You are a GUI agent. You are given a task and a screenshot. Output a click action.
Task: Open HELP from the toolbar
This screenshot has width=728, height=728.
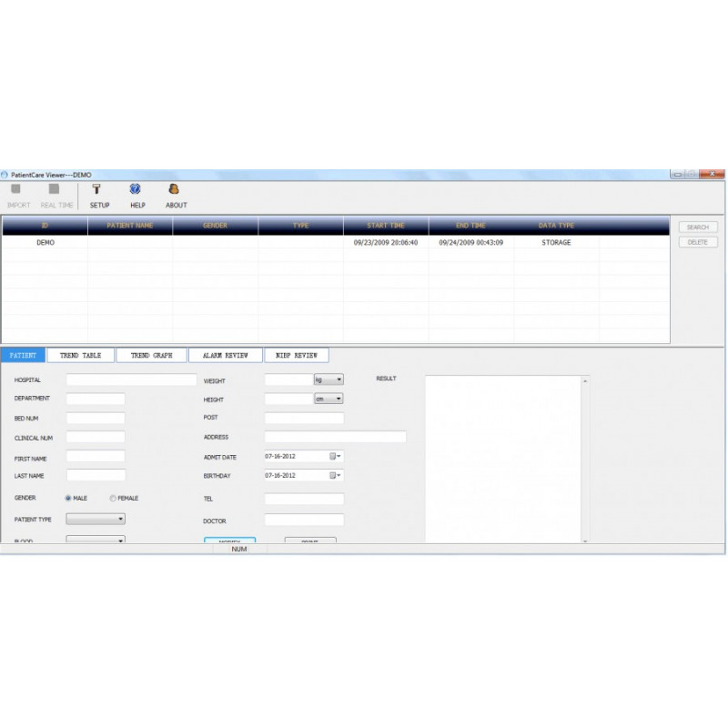click(135, 193)
